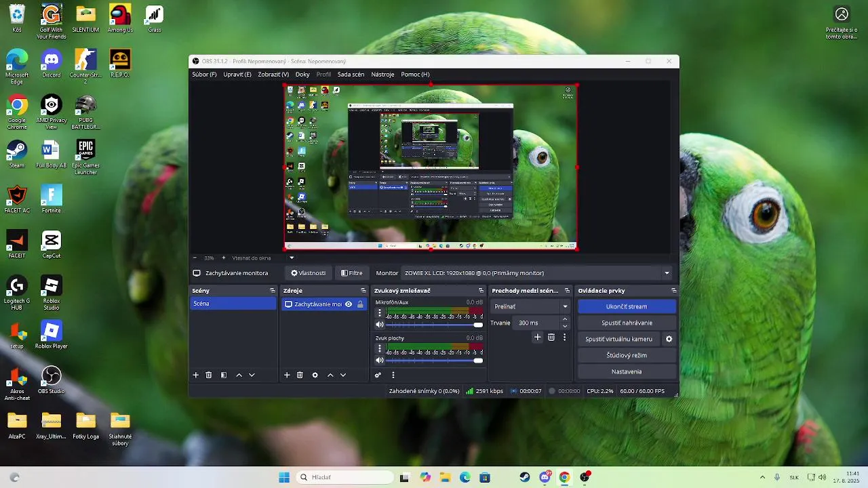The height and width of the screenshot is (488, 868).
Task: Decrease Trvanie duration with down arrow
Action: point(565,326)
